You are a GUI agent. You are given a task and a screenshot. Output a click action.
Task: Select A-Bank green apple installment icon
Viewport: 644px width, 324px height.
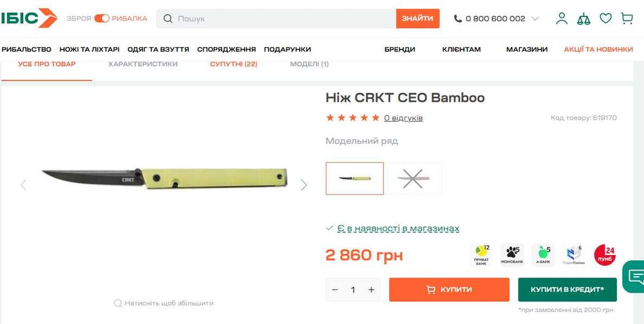click(x=543, y=254)
